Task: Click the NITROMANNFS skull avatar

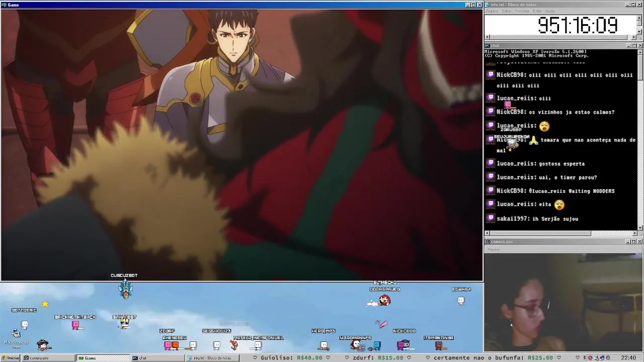Action: point(356,345)
